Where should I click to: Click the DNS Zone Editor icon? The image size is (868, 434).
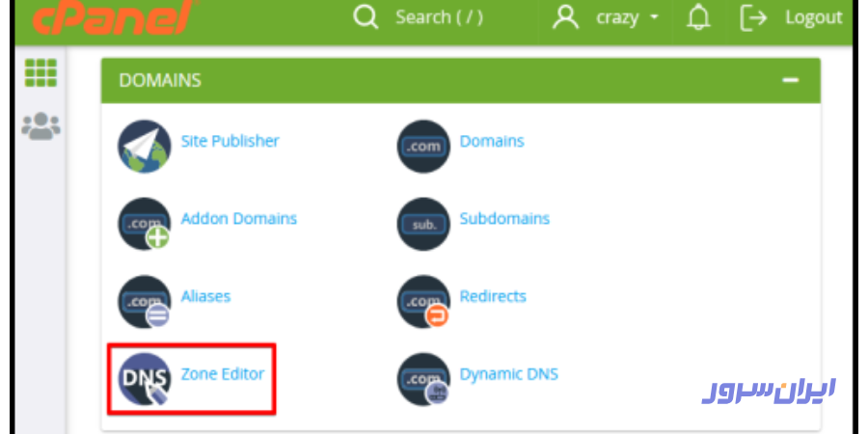click(x=144, y=378)
